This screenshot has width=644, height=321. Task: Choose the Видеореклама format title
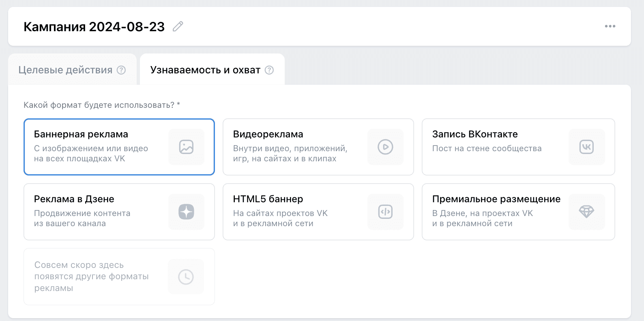pyautogui.click(x=268, y=134)
